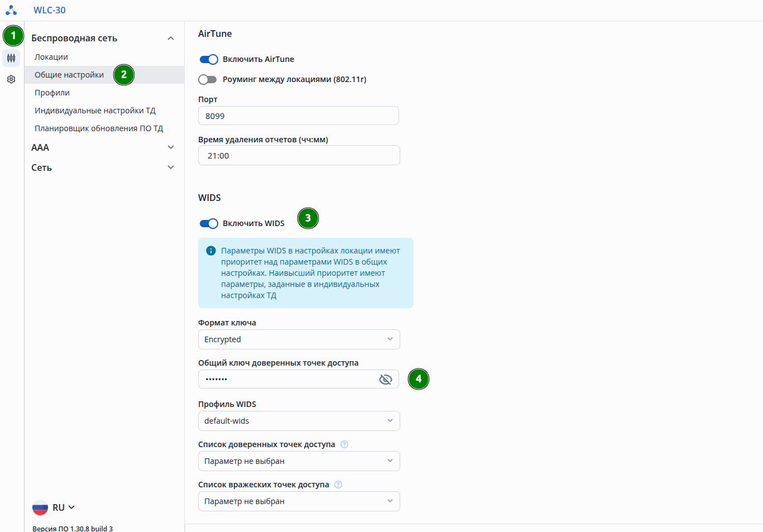Turn off the Включить WIDS switch

pos(209,224)
